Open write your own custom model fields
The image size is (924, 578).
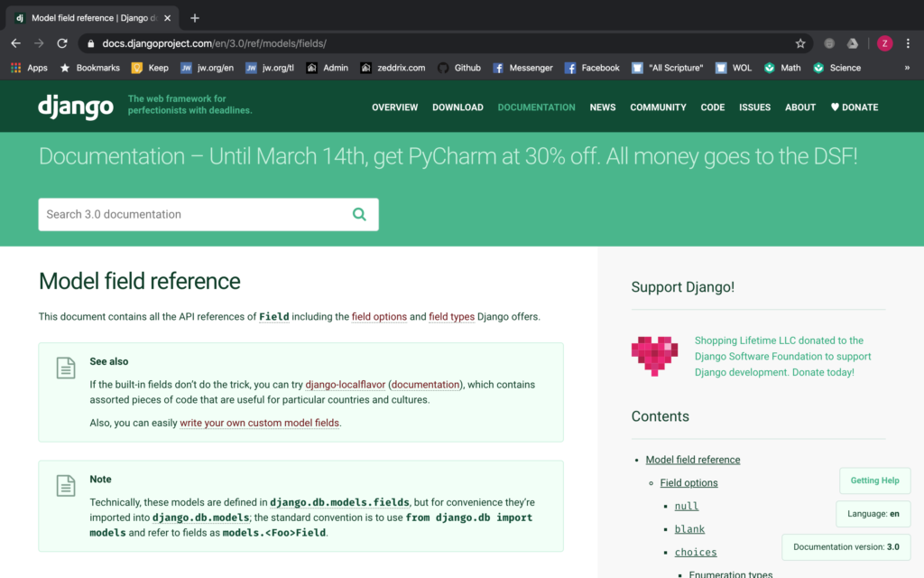(259, 423)
